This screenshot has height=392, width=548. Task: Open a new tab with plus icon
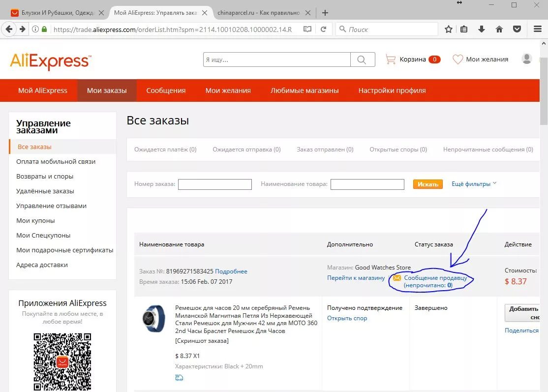pos(325,13)
